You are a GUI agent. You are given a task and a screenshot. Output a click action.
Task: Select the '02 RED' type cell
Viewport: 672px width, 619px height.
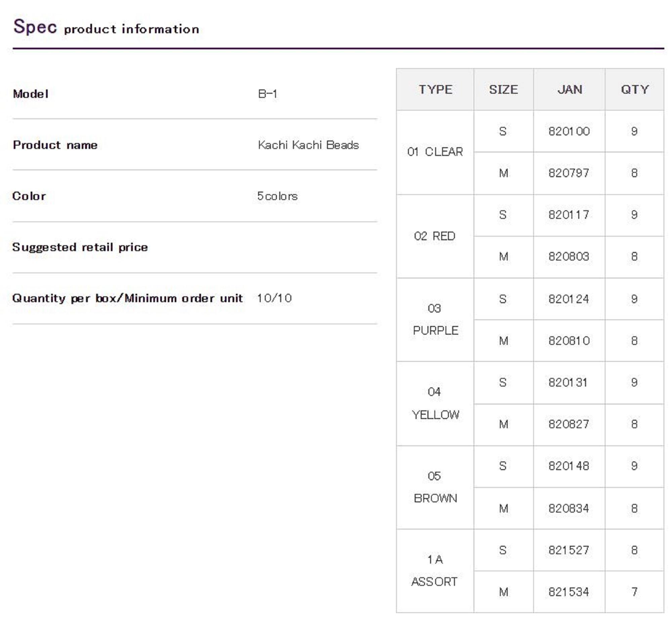[x=435, y=236]
